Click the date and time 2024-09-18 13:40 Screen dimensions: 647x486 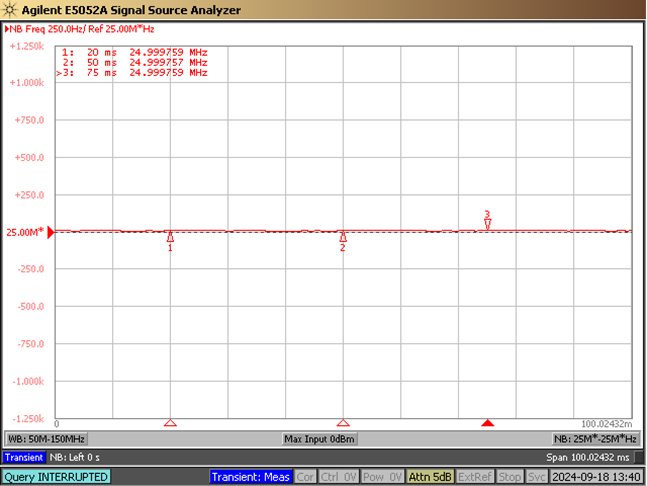tap(596, 477)
